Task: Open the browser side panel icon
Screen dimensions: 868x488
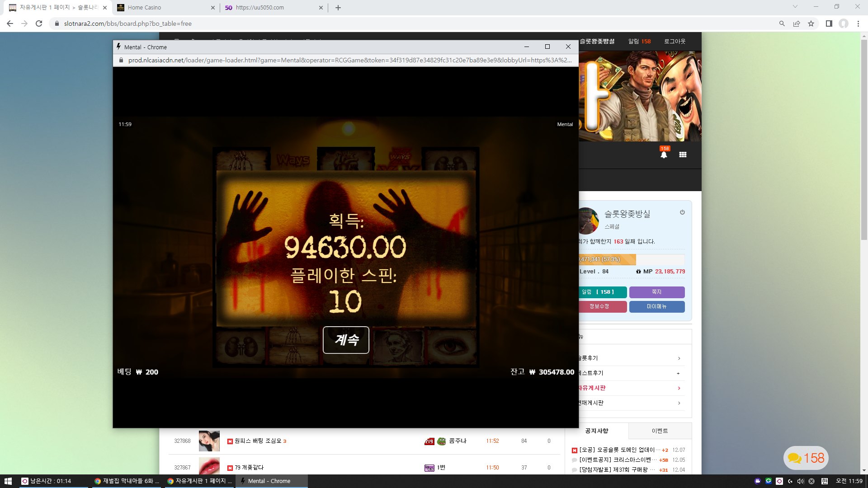Action: (x=829, y=23)
